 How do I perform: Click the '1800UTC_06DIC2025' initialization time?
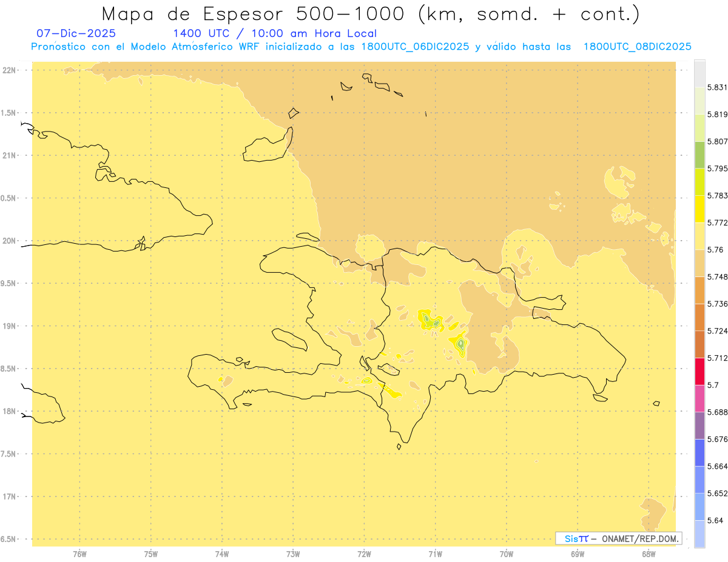pos(416,47)
